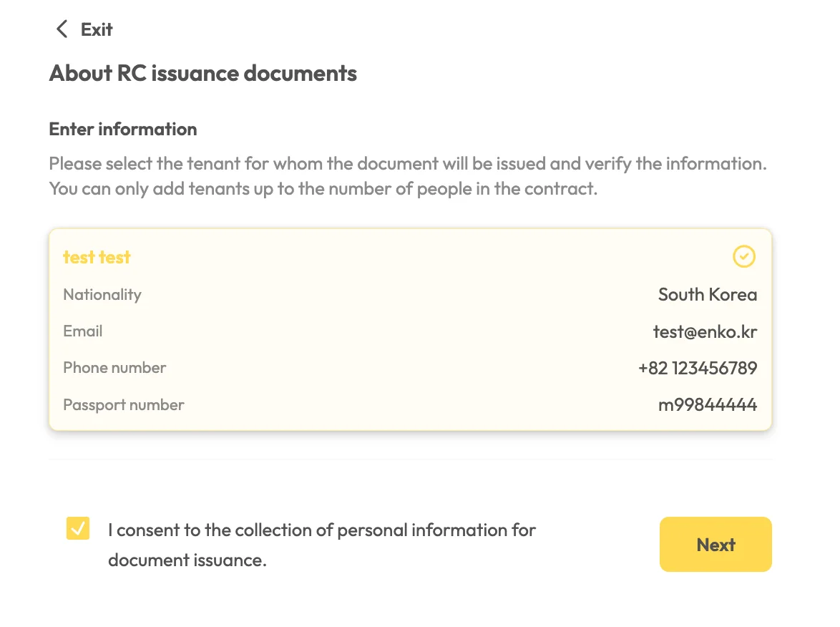Uncheck the personal information consent checkbox
Screen dimensions: 840x627
pos(78,529)
